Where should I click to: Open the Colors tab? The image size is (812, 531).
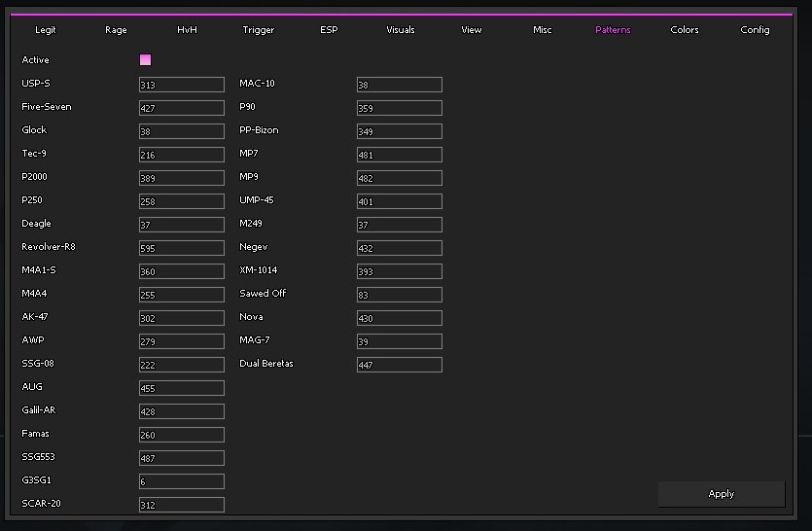[x=685, y=30]
